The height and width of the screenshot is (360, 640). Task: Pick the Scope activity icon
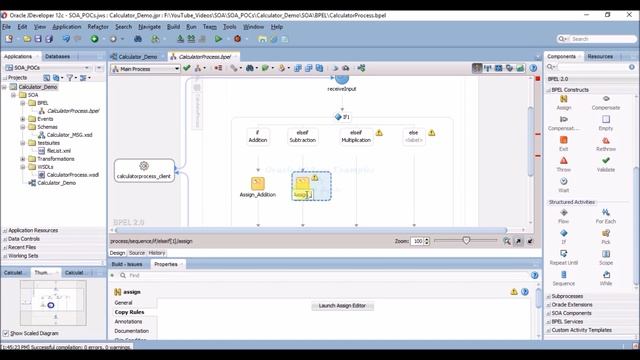[x=606, y=254]
